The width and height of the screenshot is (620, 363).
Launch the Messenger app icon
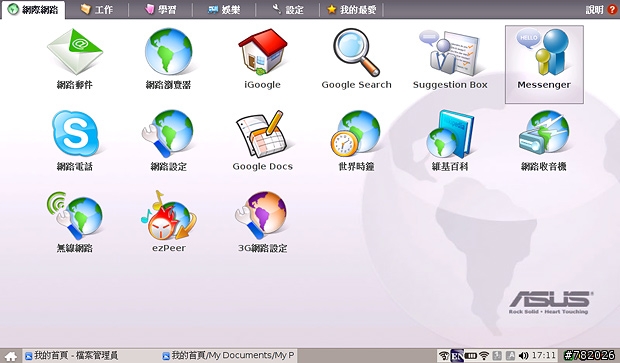pyautogui.click(x=544, y=52)
